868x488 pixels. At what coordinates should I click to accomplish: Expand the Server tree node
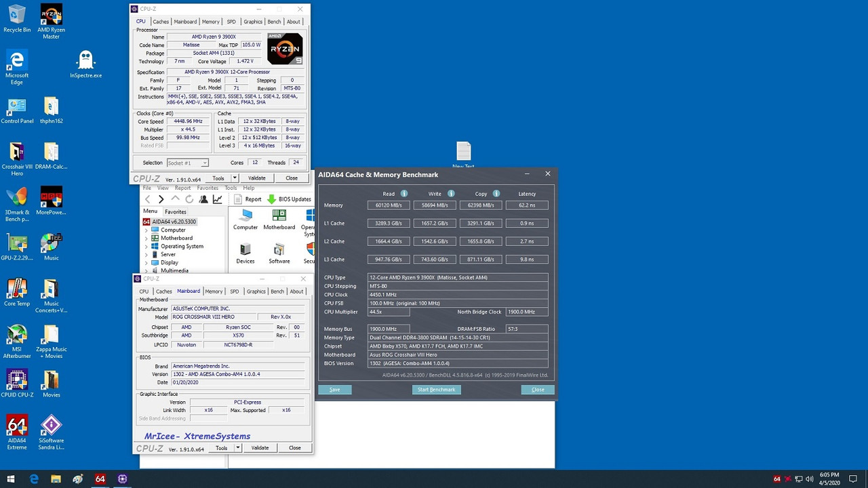(x=146, y=255)
